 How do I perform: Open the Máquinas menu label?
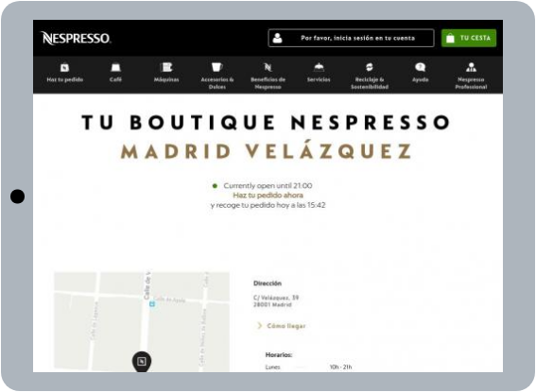[x=166, y=79]
